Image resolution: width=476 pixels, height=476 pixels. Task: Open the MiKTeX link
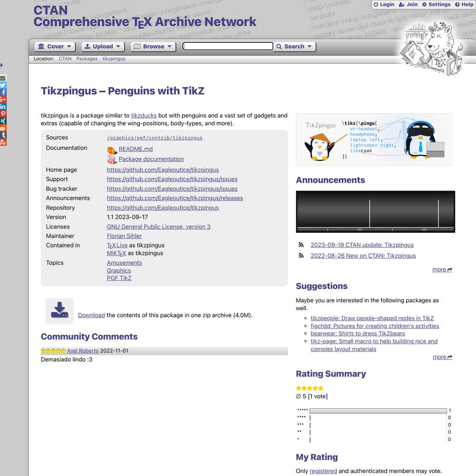(116, 253)
